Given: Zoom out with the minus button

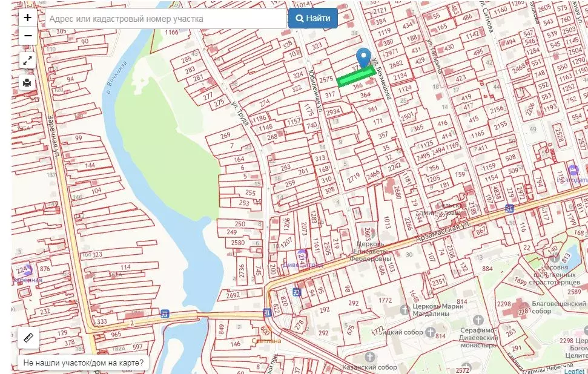Looking at the screenshot, I should pos(28,36).
